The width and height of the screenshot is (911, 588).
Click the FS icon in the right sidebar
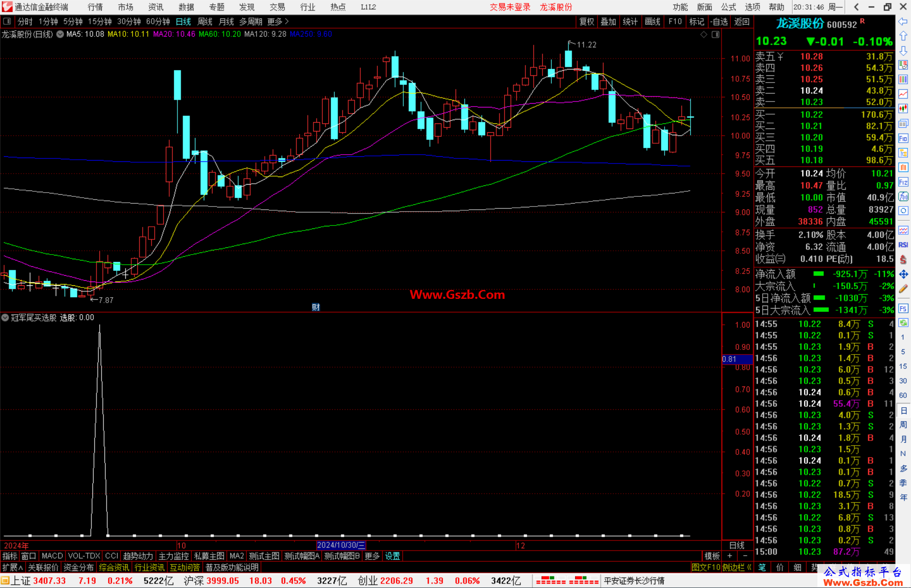[x=903, y=309]
